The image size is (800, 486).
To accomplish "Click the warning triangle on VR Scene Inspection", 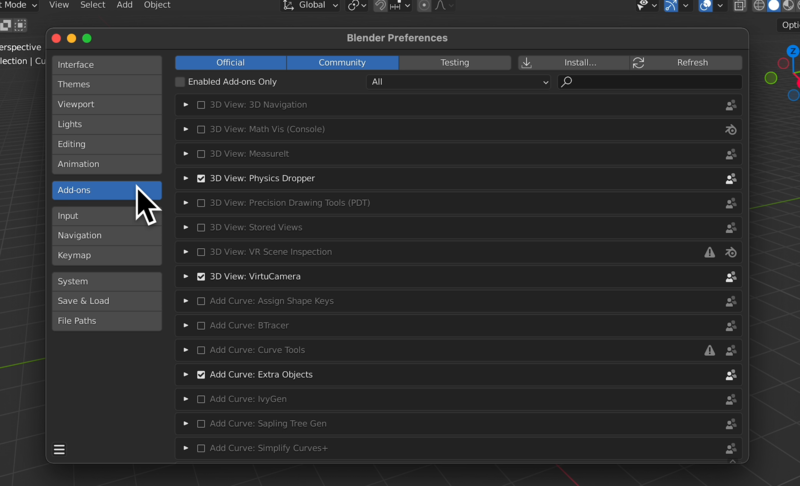I will (710, 252).
